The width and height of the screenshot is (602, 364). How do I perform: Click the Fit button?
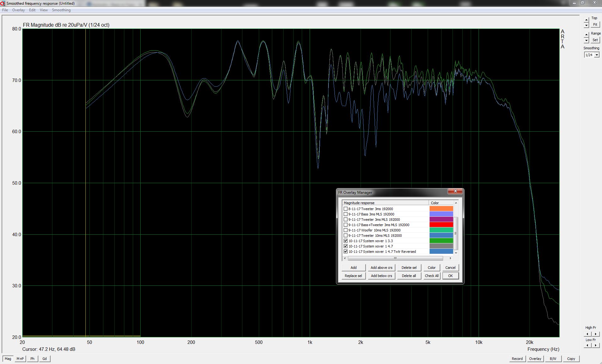point(595,24)
